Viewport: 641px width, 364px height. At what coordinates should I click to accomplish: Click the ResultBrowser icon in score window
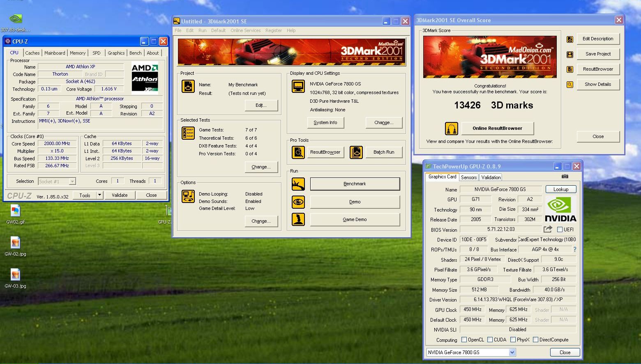coord(570,69)
